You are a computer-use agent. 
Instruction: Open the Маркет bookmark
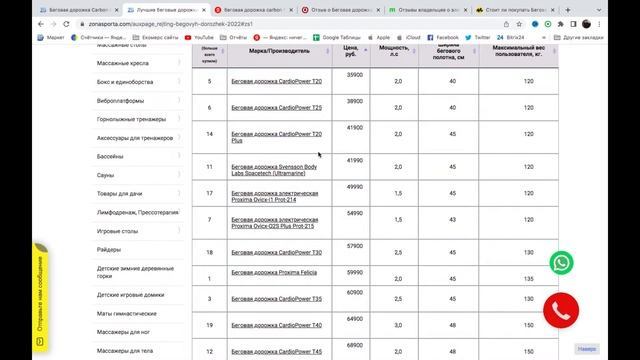pos(51,38)
